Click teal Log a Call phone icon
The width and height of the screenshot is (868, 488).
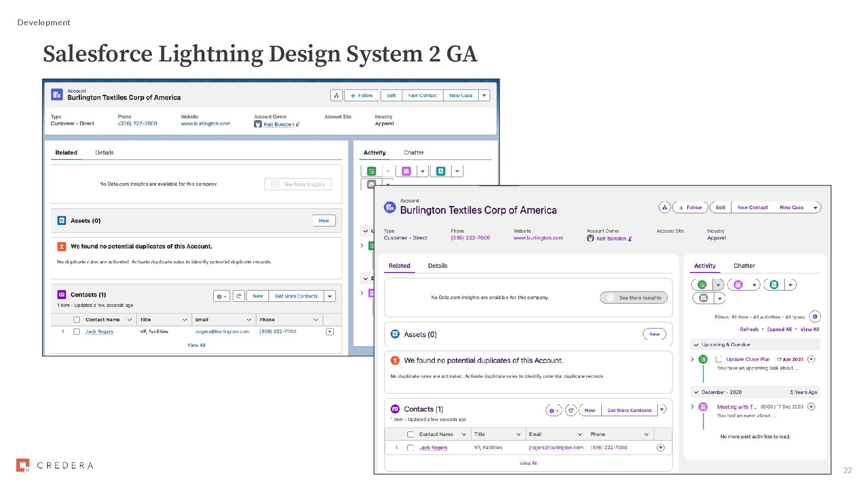click(x=774, y=285)
